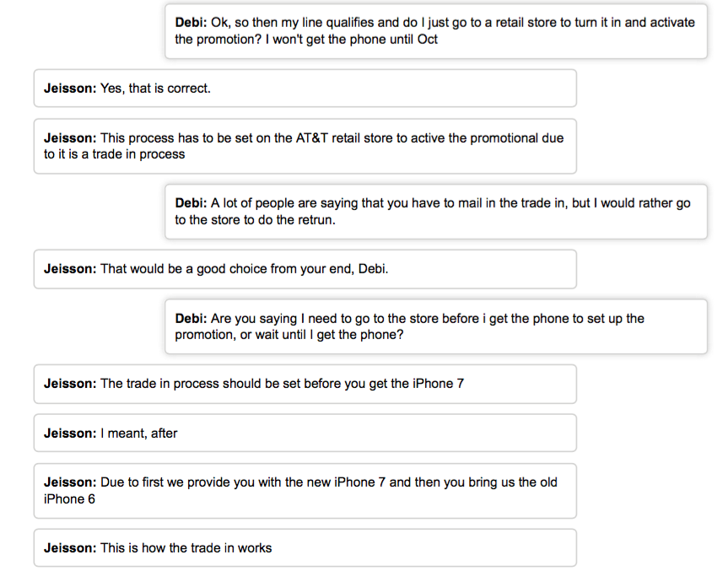Viewport: 728px width, 571px height.
Task: Click the word 'after' in Jeisson's correction
Action: point(164,434)
